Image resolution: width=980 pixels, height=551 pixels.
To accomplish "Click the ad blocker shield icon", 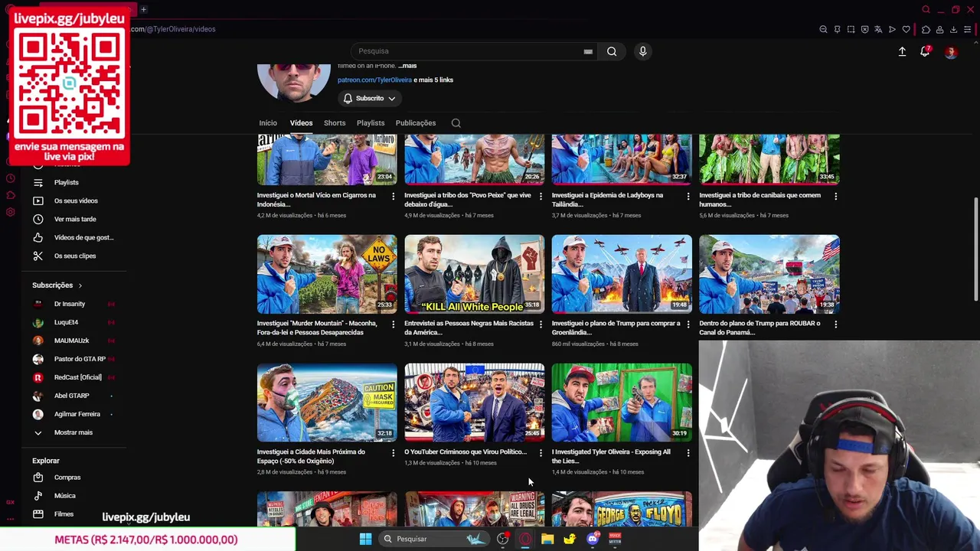I will pyautogui.click(x=864, y=29).
